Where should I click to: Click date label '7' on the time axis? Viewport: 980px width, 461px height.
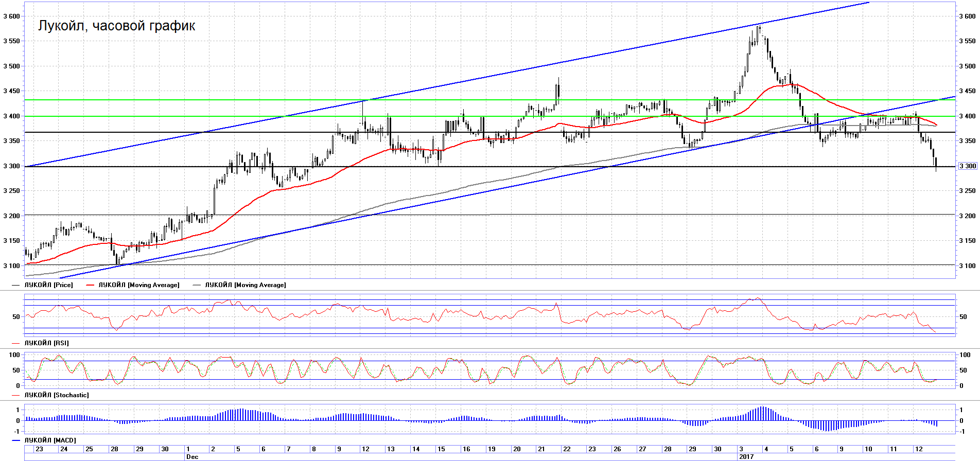click(x=288, y=449)
